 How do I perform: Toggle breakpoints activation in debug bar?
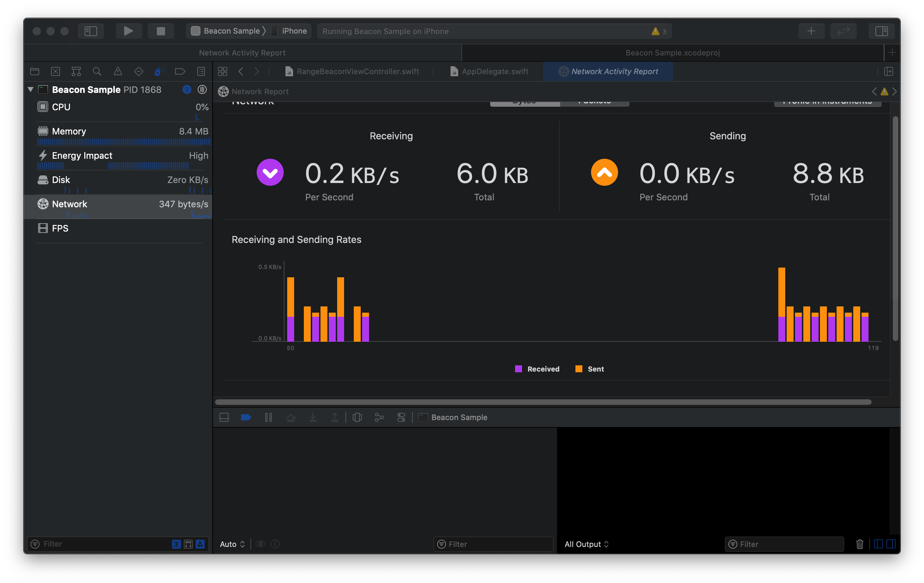tap(246, 417)
